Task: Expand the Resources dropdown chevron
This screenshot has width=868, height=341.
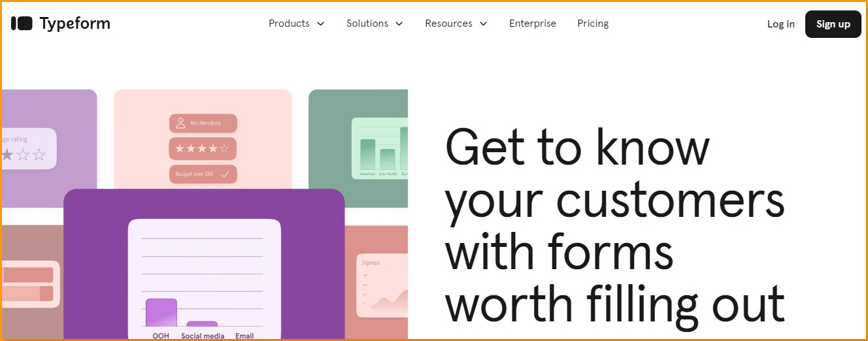Action: coord(483,24)
